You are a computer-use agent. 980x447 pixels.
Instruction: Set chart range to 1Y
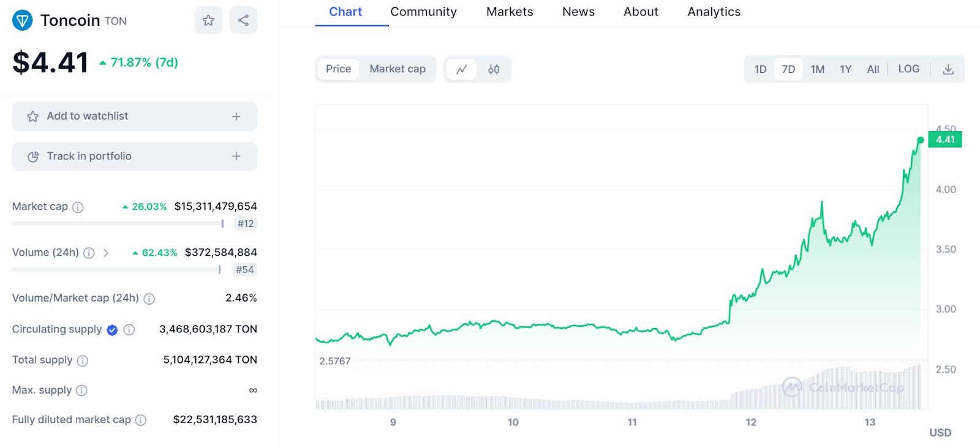[x=846, y=69]
